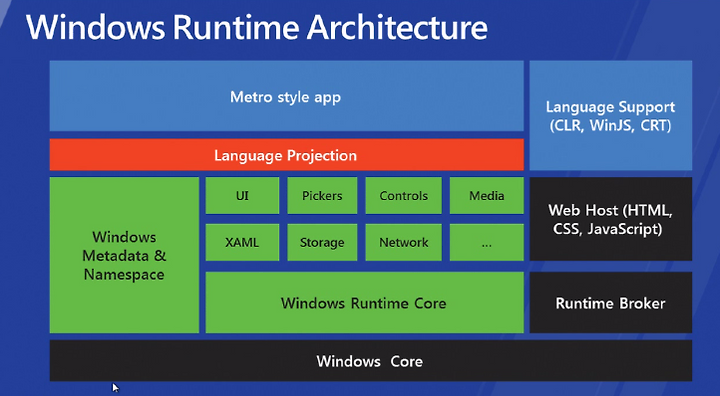Click the Storage component box
This screenshot has height=396, width=720.
(322, 243)
